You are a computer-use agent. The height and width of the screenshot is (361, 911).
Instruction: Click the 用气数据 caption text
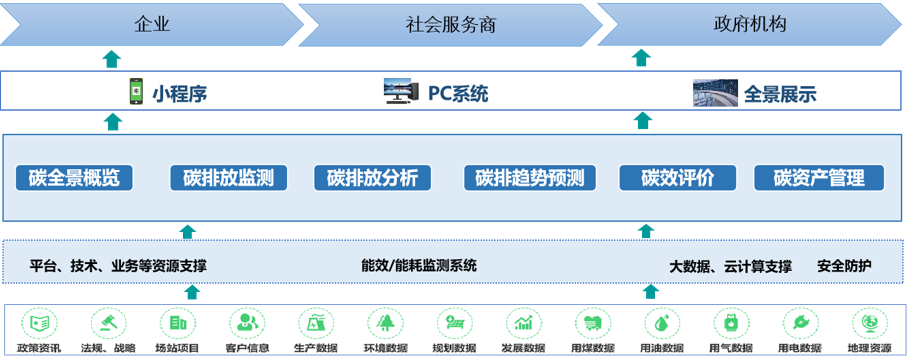(731, 348)
